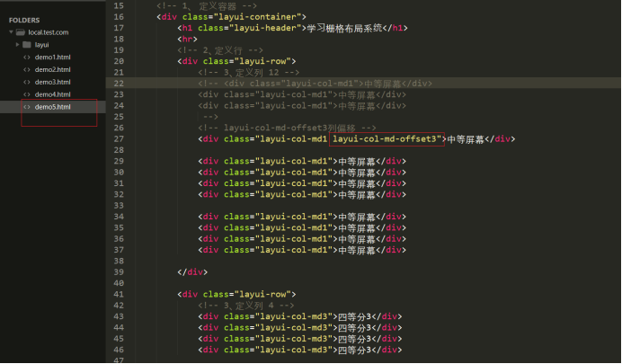Image resolution: width=622 pixels, height=364 pixels.
Task: Click the hr tag on line 18
Action: 187,39
